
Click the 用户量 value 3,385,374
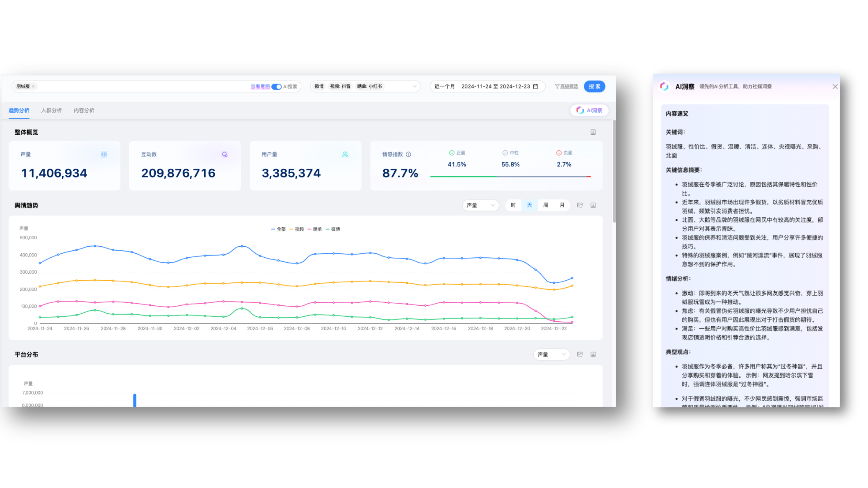coord(291,173)
